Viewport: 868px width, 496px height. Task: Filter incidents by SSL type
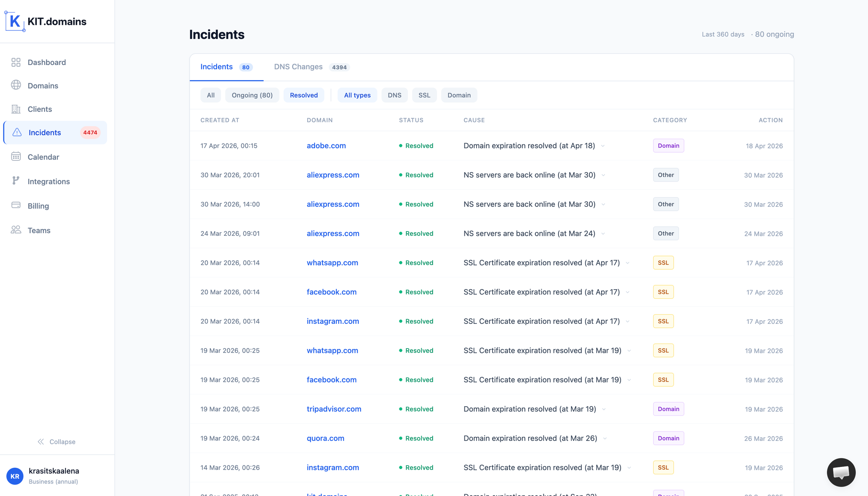424,95
